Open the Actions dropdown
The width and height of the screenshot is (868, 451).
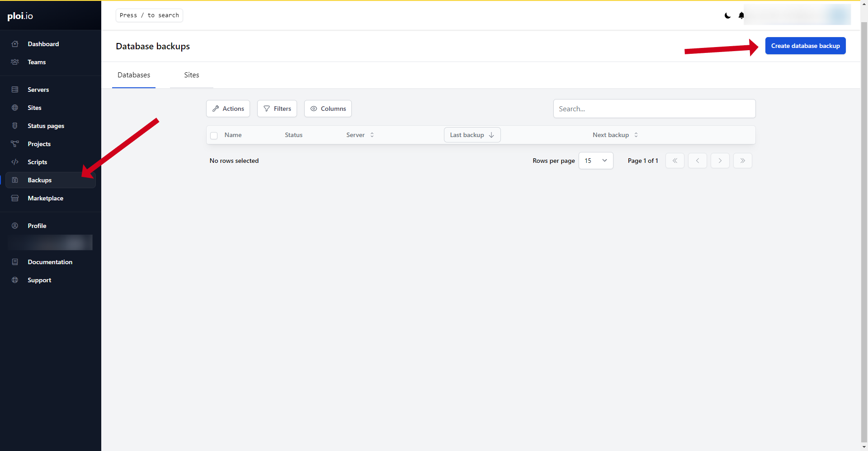point(228,109)
